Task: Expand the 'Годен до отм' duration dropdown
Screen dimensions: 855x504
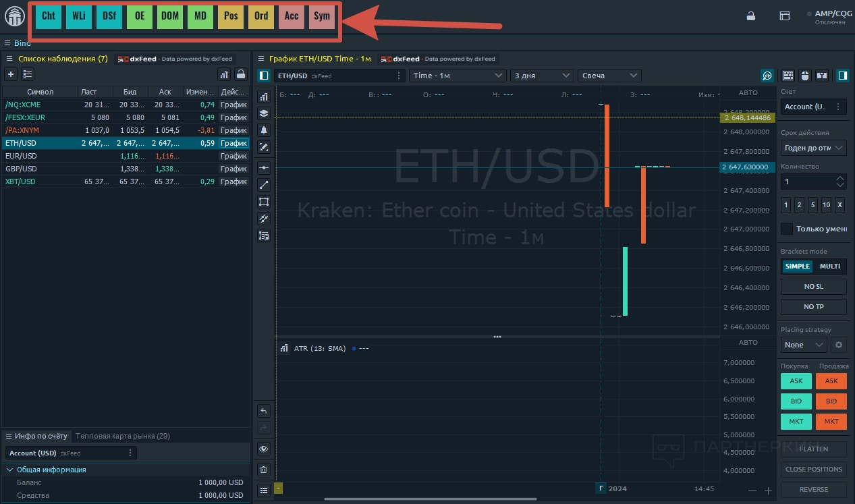Action: (x=814, y=148)
